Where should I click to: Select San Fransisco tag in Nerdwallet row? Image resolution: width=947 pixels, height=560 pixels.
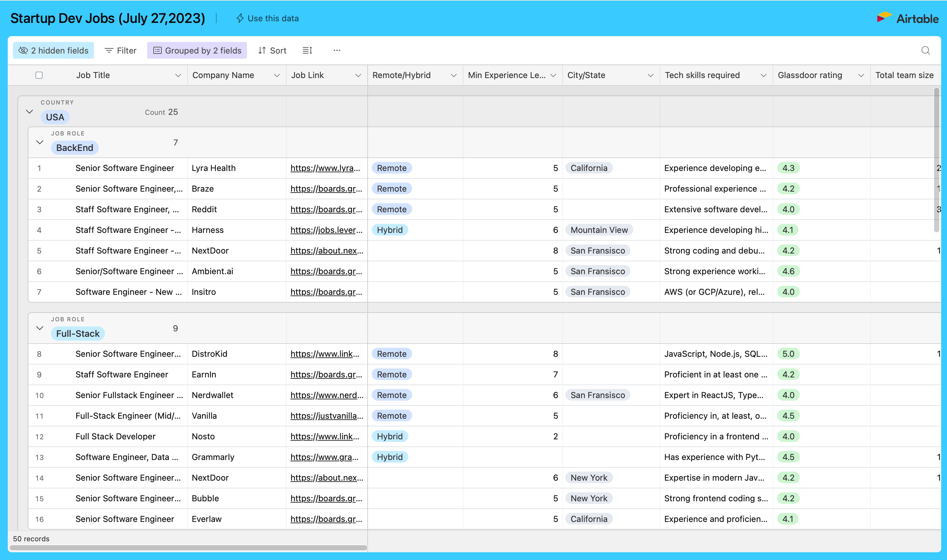click(597, 395)
